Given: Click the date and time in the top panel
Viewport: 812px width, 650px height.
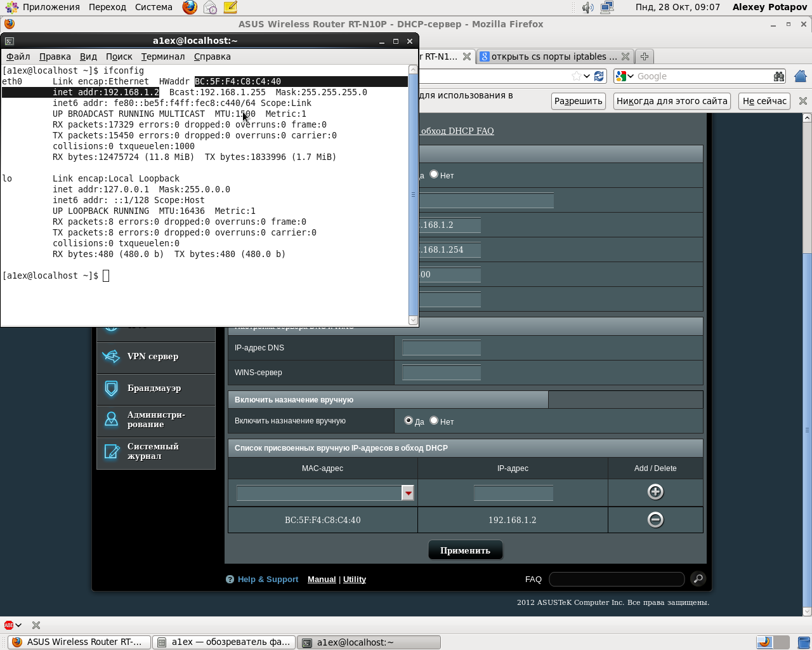Looking at the screenshot, I should point(678,7).
